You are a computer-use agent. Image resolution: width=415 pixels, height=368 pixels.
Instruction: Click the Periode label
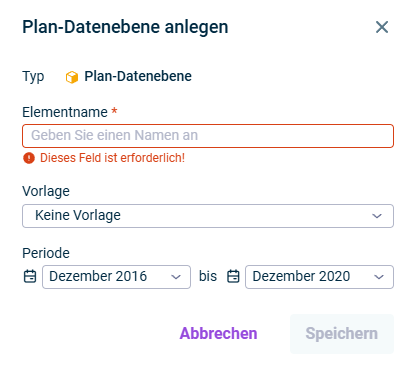(46, 253)
